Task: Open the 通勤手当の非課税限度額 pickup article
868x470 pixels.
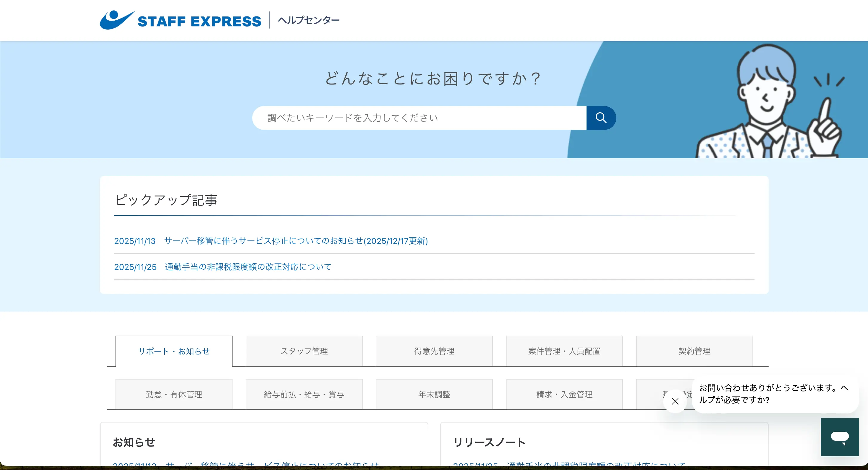Action: pos(248,267)
